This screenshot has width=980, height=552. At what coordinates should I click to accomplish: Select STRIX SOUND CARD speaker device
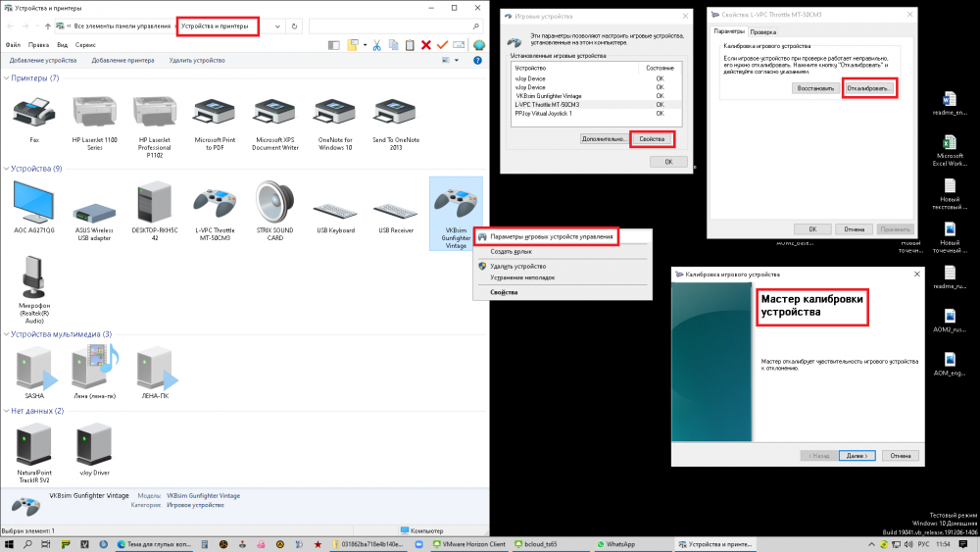pos(275,211)
